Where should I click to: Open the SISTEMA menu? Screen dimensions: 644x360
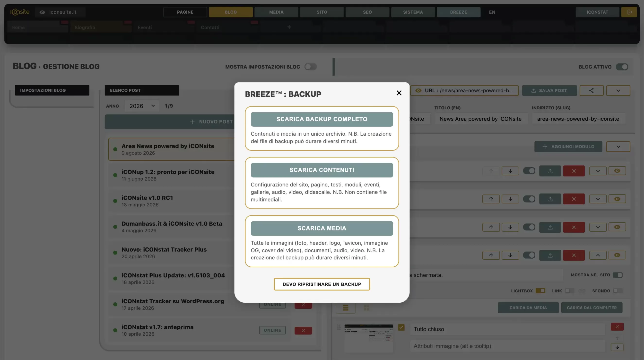tap(413, 12)
